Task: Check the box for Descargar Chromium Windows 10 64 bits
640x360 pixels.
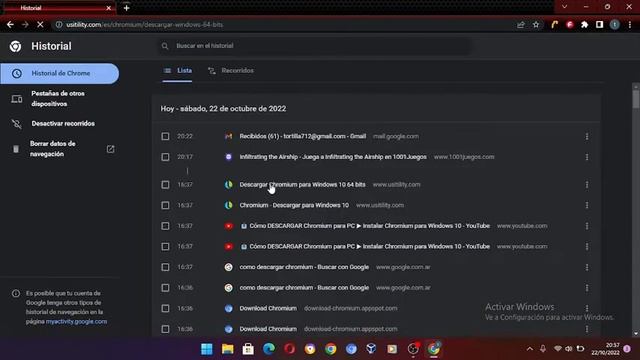Action: pyautogui.click(x=165, y=184)
